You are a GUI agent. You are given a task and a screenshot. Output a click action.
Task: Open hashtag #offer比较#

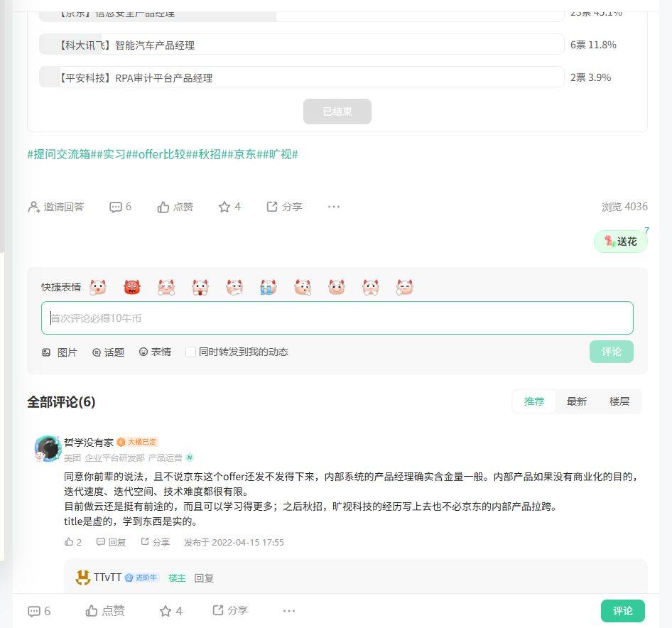point(162,154)
